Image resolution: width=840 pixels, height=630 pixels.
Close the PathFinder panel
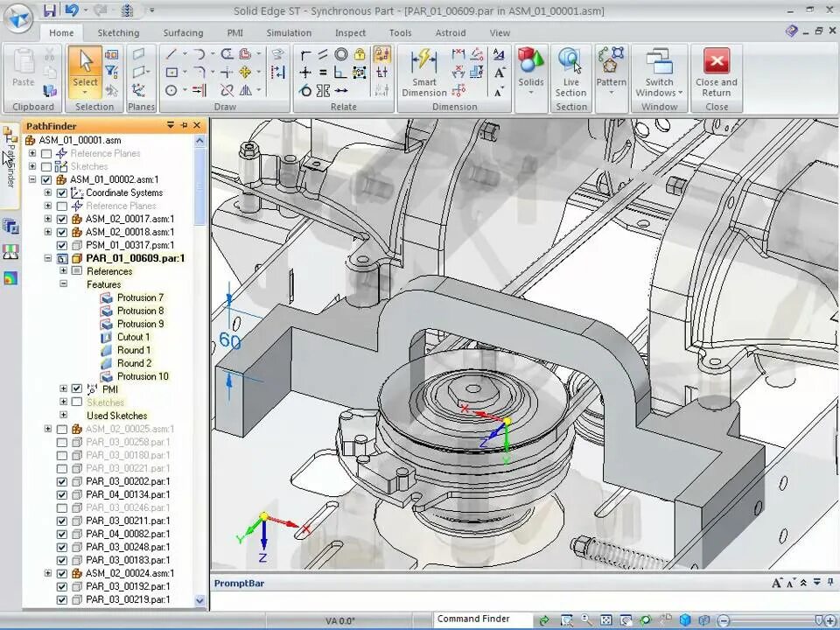[x=197, y=125]
